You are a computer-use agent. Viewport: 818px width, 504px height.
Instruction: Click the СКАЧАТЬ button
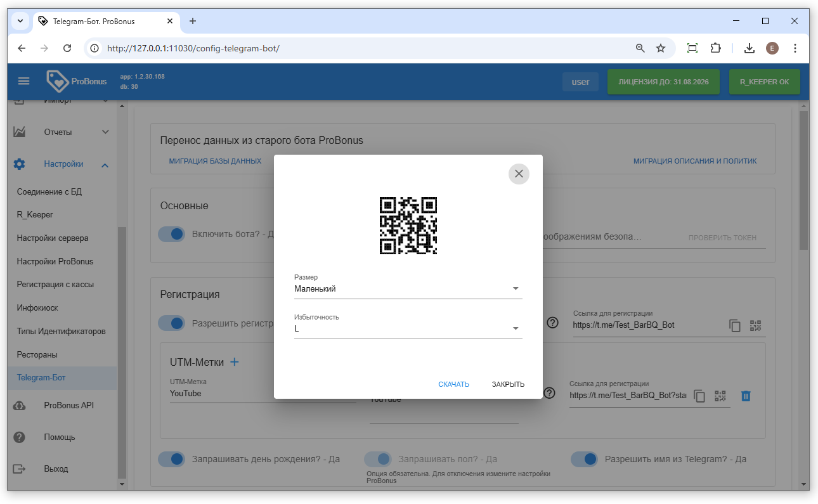[x=453, y=384]
